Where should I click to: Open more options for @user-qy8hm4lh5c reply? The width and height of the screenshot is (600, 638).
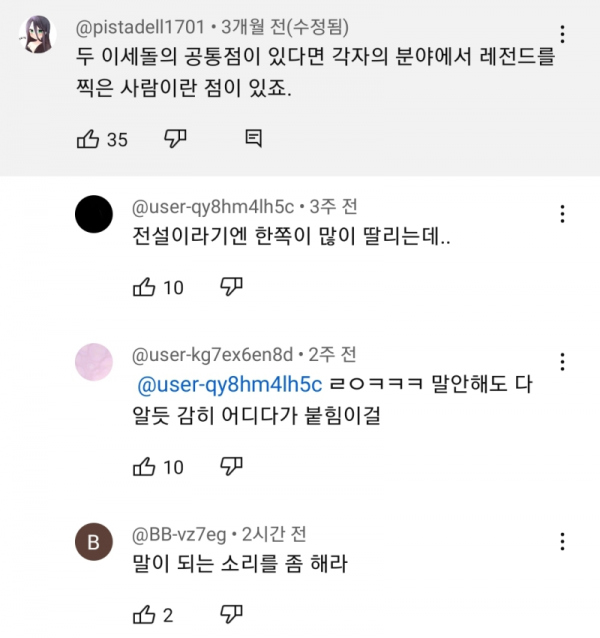pyautogui.click(x=563, y=213)
